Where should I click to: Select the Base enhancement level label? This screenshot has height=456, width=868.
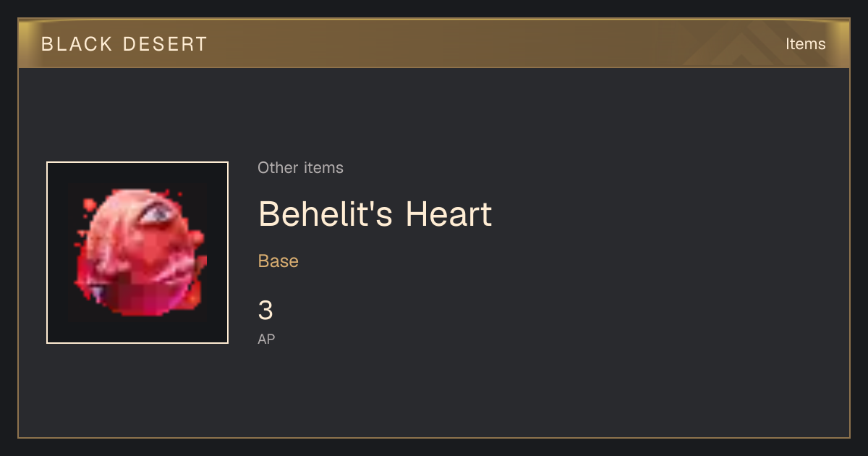pos(278,261)
